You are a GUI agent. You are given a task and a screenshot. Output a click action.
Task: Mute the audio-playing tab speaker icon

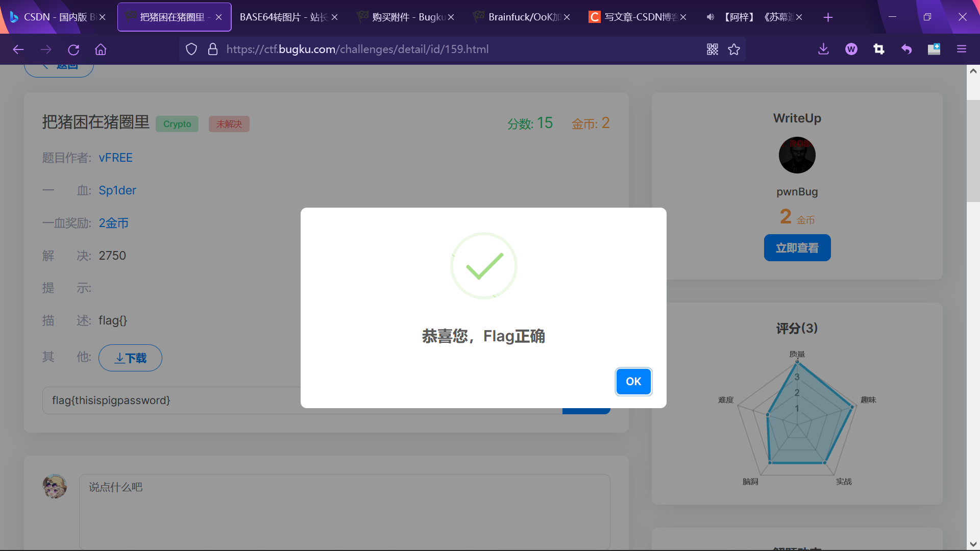[x=710, y=17]
